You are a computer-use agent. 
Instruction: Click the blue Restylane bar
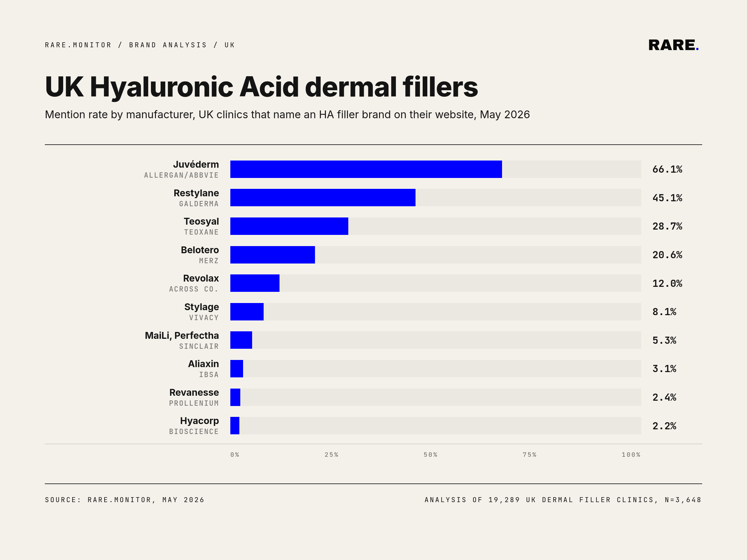click(323, 198)
